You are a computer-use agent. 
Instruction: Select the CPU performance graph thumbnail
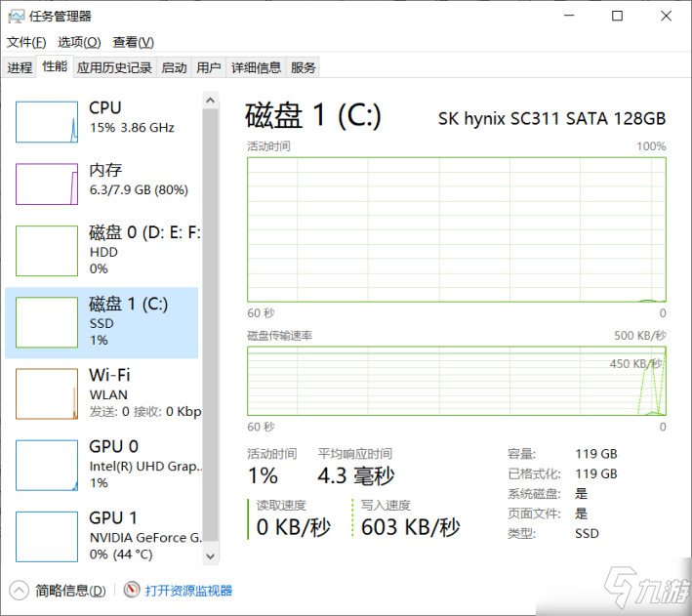[x=47, y=120]
